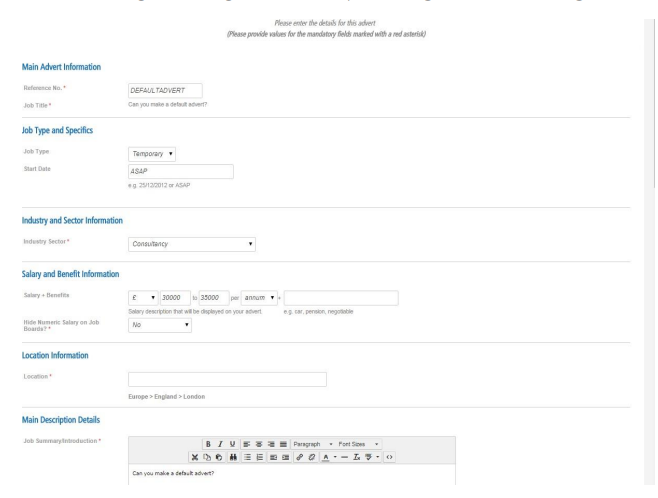Insert a bullet list

pyautogui.click(x=248, y=457)
